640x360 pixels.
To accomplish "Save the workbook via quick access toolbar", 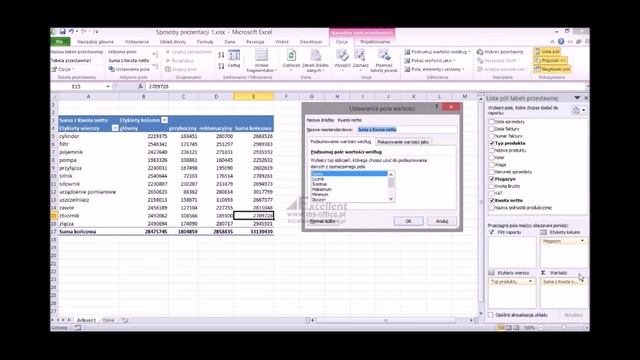I will (x=62, y=32).
